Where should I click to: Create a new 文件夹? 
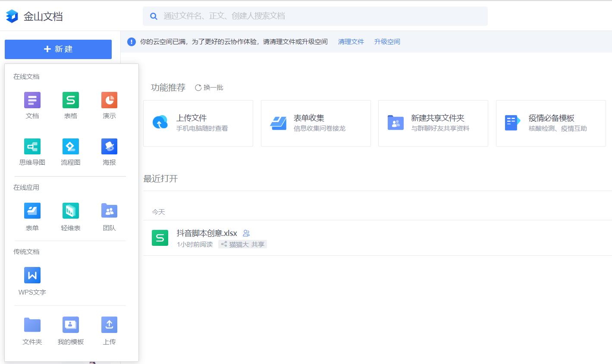32,330
